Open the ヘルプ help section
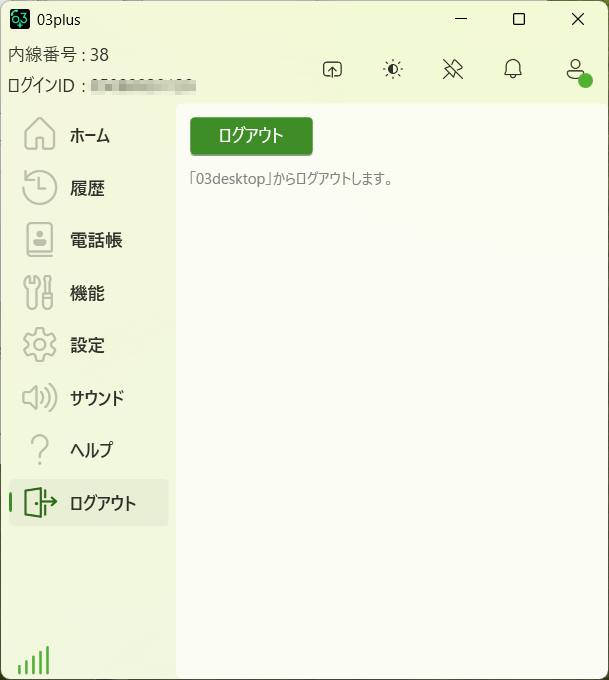 coord(88,450)
